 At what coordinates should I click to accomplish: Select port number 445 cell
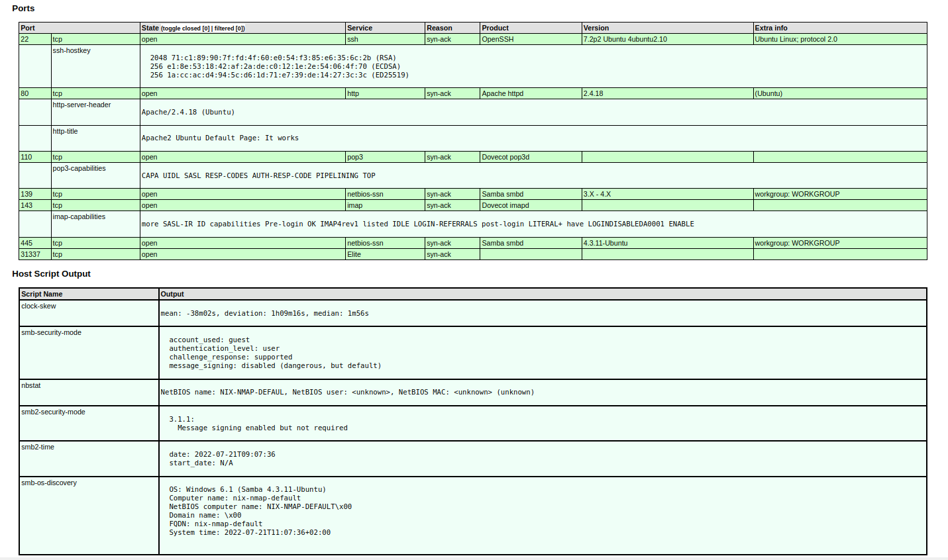click(35, 243)
